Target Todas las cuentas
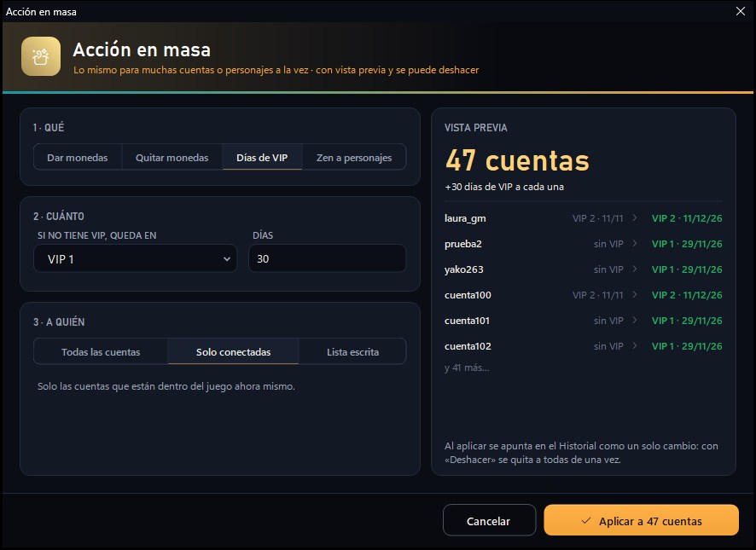 point(101,352)
